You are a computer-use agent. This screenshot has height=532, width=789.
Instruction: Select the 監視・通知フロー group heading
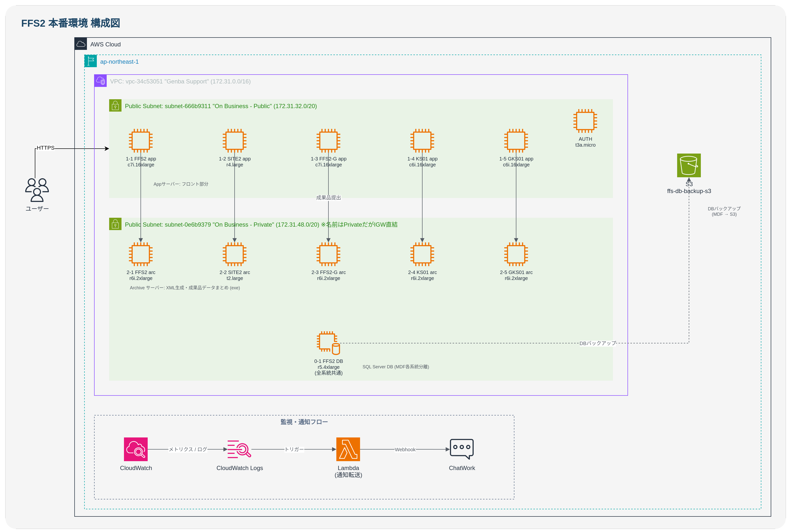pyautogui.click(x=304, y=422)
